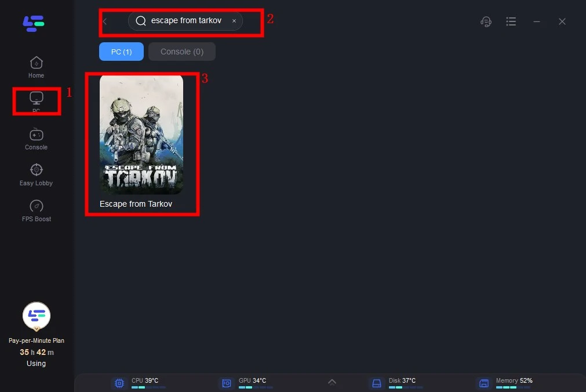Click the search field containing escape from tarkov
Viewport: 586px width, 392px height.
click(x=186, y=21)
